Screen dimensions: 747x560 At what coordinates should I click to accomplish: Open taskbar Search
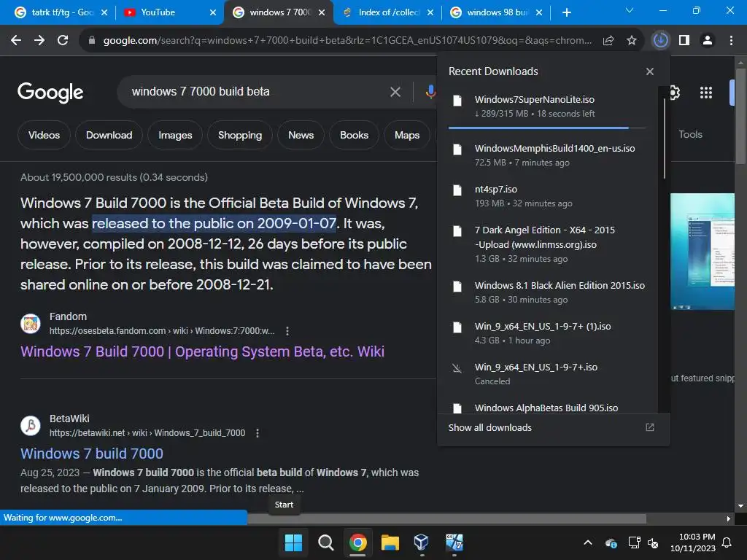(326, 542)
